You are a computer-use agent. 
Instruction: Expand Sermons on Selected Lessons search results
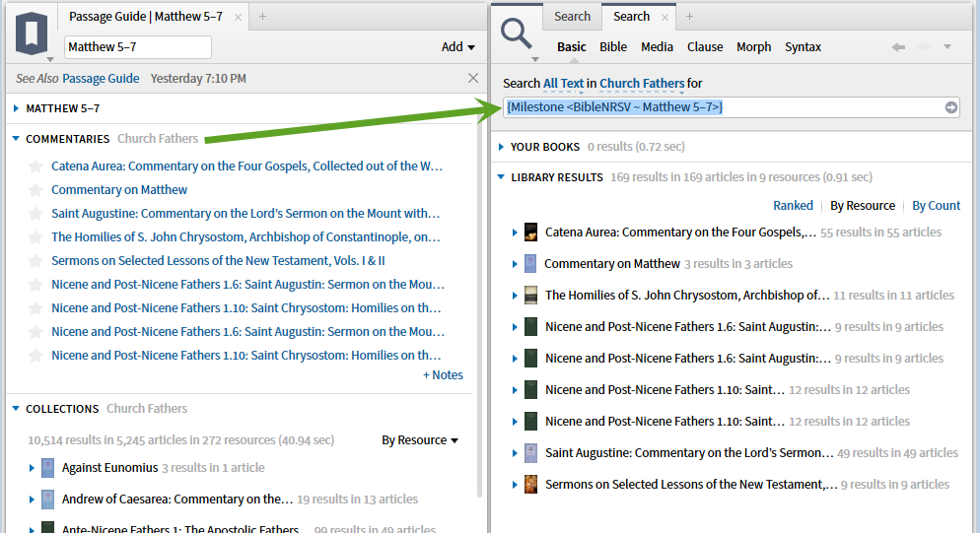click(x=515, y=485)
